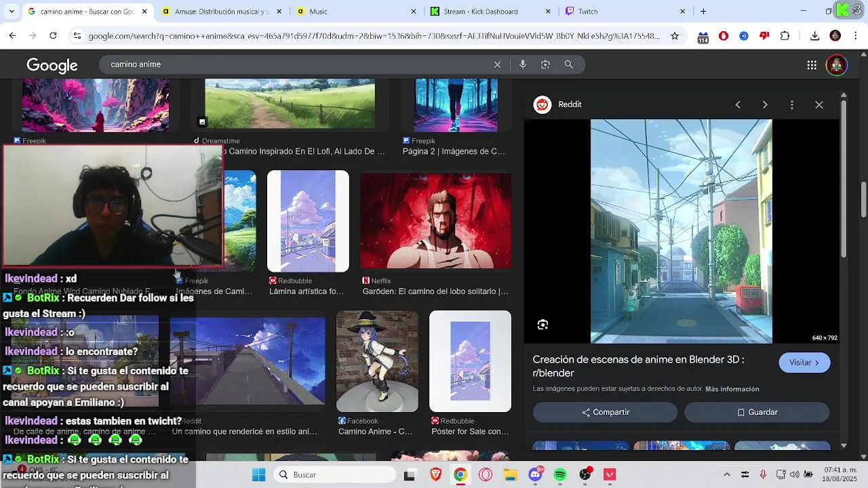Start voice search with the microphone icon
This screenshot has width=868, height=488.
(x=522, y=64)
